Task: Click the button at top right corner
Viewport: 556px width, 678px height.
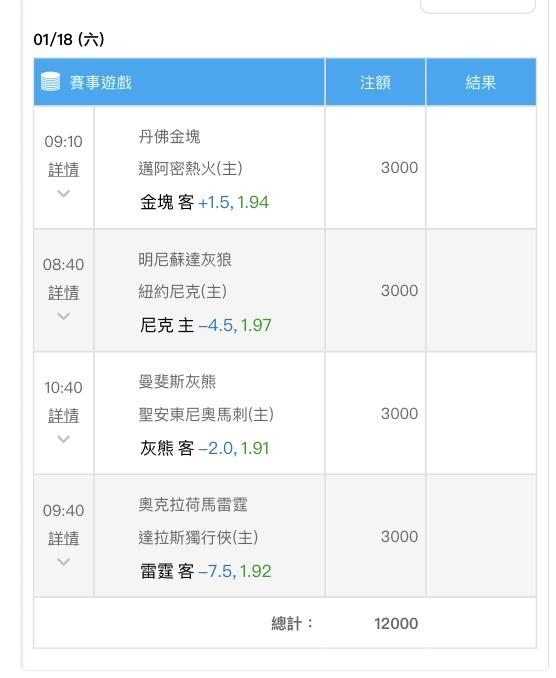Action: (478, 5)
